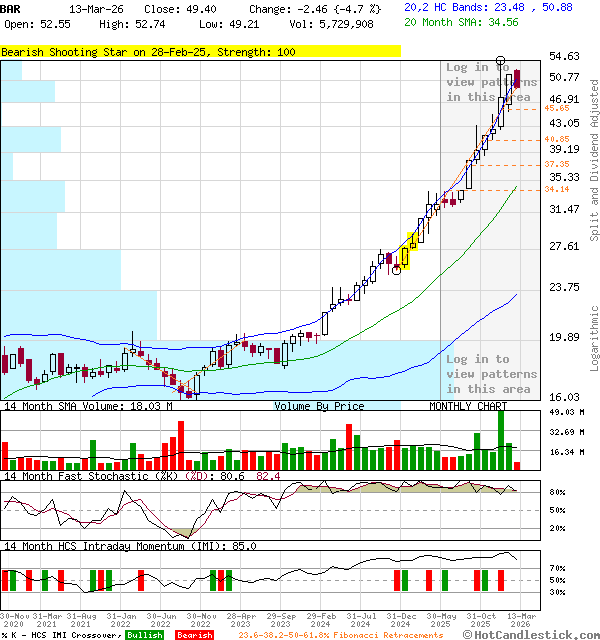Click the green Bullish legend badge
600x640 pixels.
coord(145,635)
